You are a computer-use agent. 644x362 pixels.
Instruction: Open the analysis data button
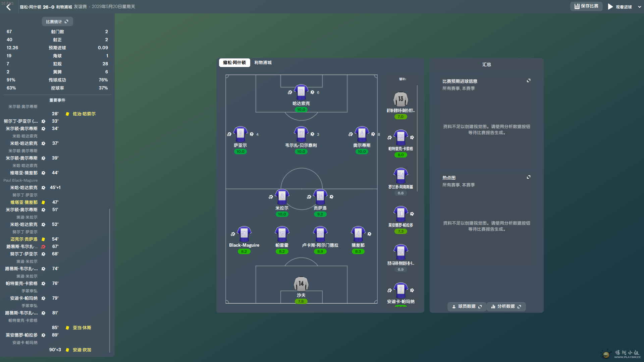[x=506, y=306]
